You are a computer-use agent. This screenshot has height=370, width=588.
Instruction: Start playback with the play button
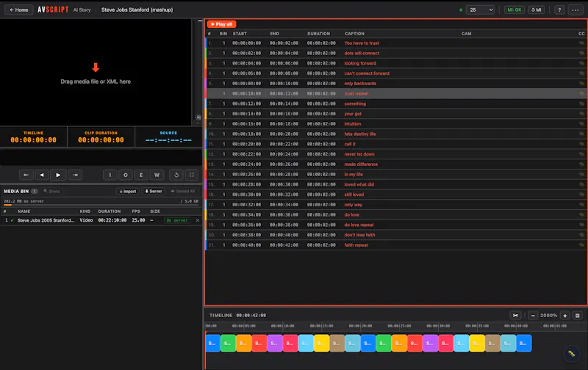58,175
